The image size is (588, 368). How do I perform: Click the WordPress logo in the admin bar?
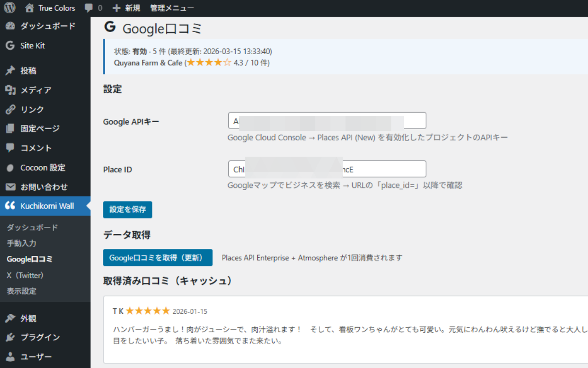[x=9, y=7]
